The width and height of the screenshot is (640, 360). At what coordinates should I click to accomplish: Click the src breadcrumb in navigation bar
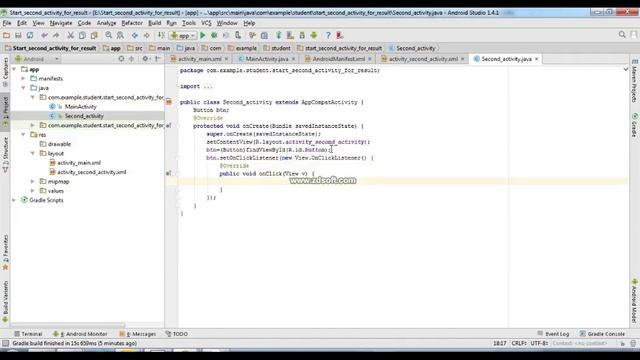click(x=135, y=48)
